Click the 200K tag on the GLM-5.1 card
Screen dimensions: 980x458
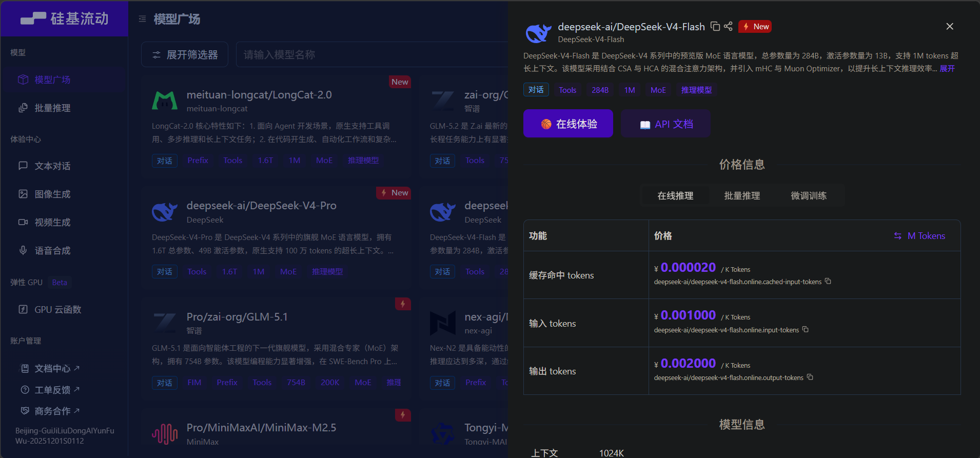330,383
